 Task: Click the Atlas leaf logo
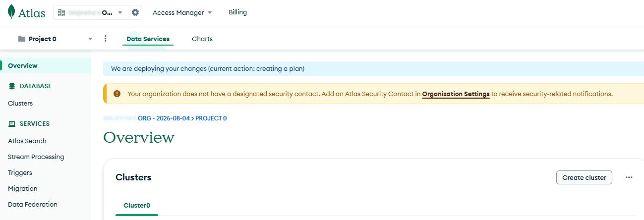click(x=11, y=12)
